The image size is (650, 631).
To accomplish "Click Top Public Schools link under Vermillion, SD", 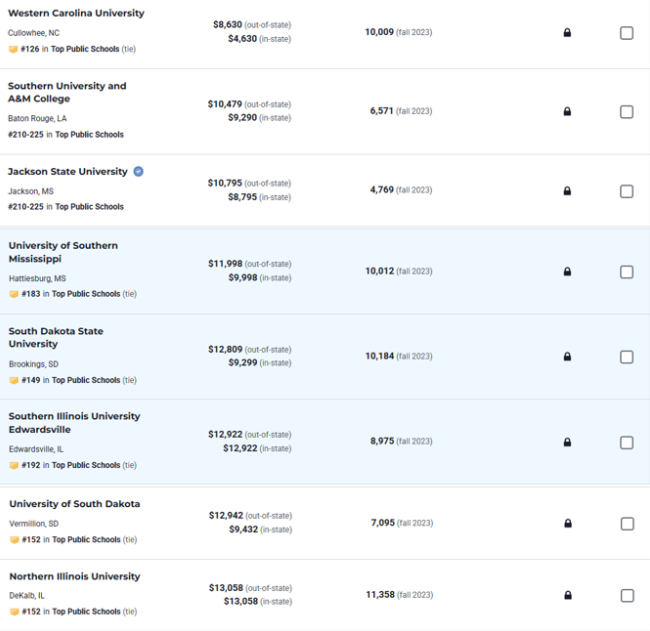I will [86, 540].
